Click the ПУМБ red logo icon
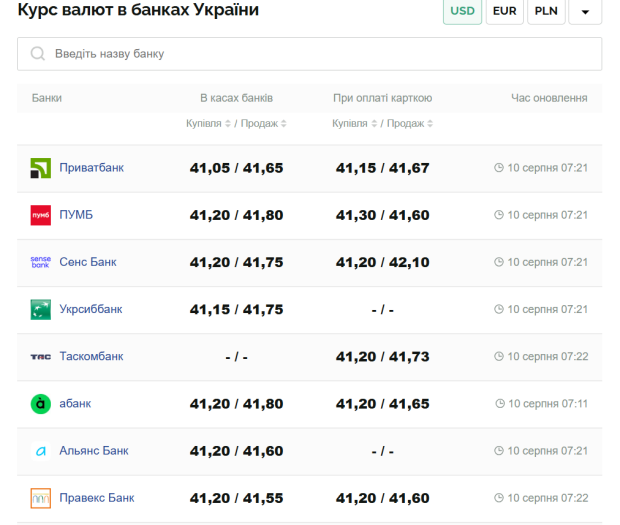Screen dimensions: 620x525 point(41,215)
